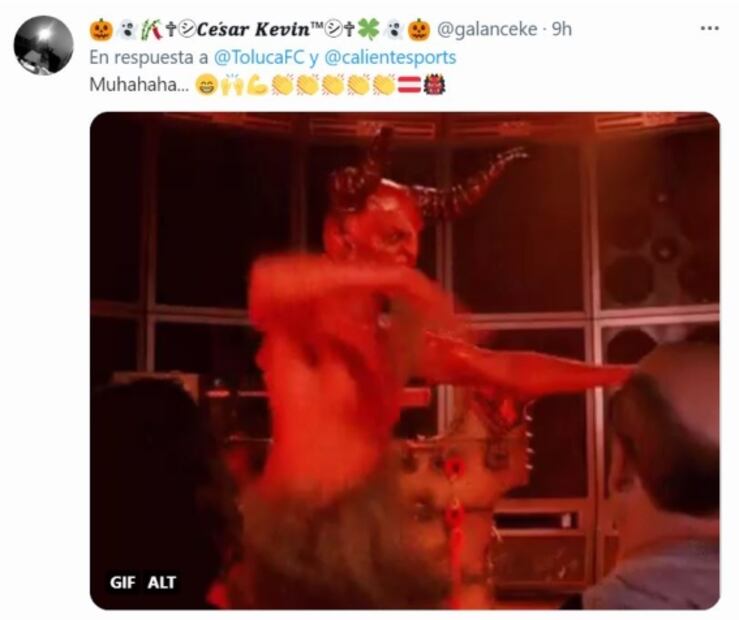
Task: Click the En respuesta a reply text
Action: [x=148, y=57]
